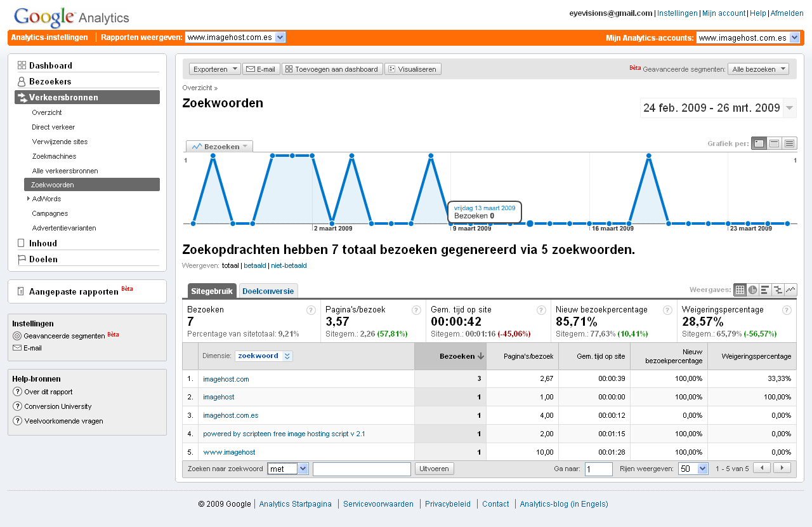Open help for Gem. tijd op site
The width and height of the screenshot is (812, 527).
coord(541,310)
